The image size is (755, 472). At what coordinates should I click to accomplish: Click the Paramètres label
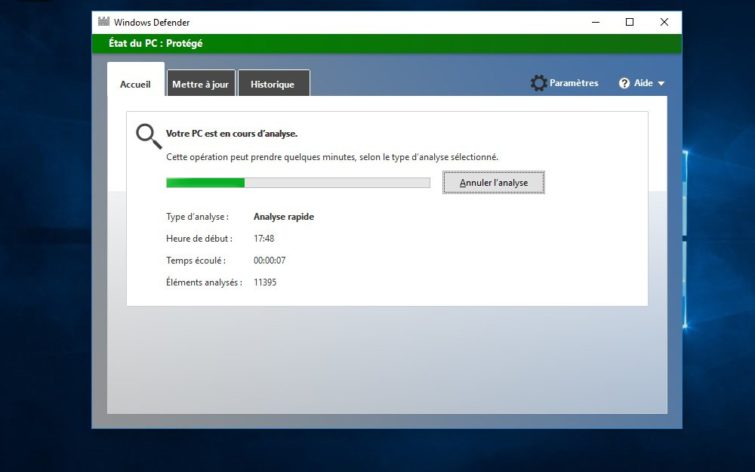pos(573,83)
